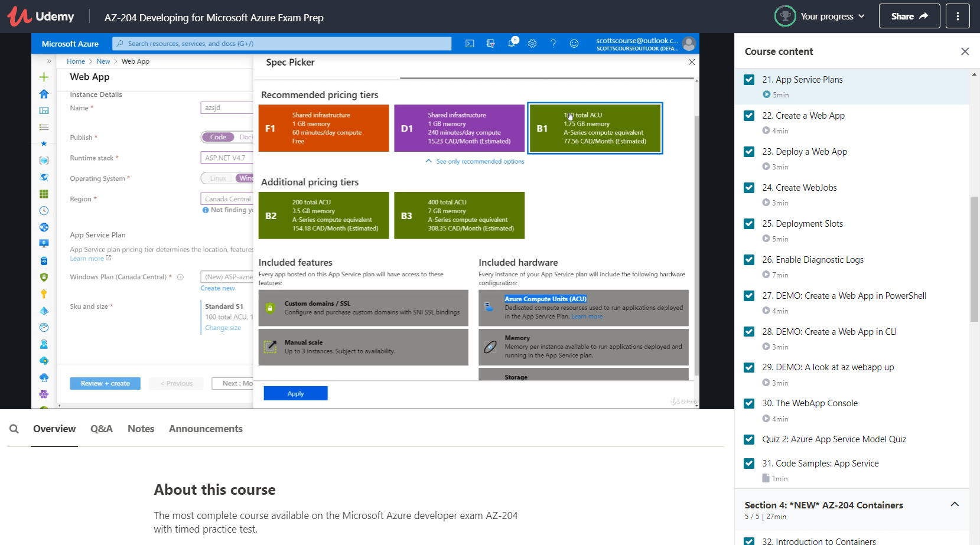Screen dimensions: 980x545
Task: Toggle checkbox for 28. DEMO Web App in CLI
Action: (749, 332)
